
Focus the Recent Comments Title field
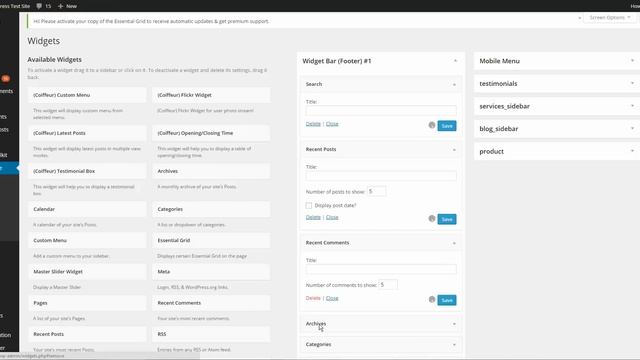click(x=381, y=269)
